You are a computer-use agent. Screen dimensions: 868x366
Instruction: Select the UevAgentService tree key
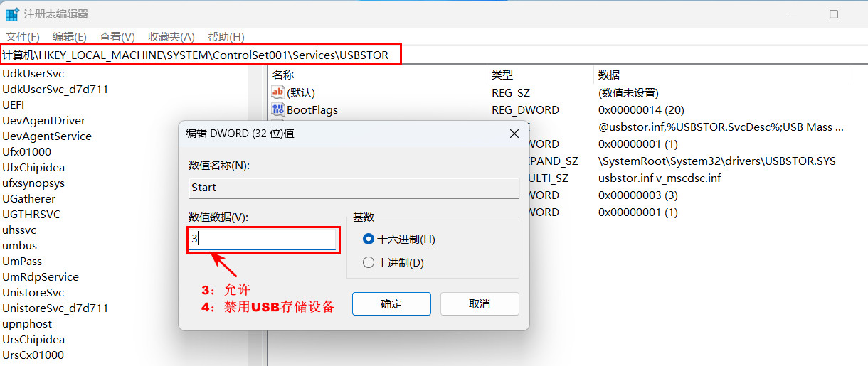tap(47, 136)
